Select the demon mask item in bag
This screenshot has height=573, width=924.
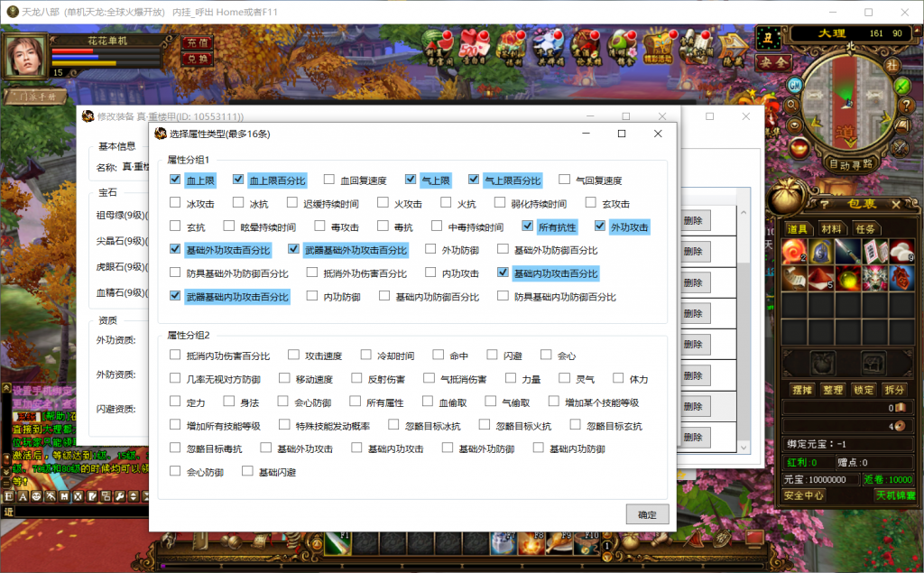point(874,278)
